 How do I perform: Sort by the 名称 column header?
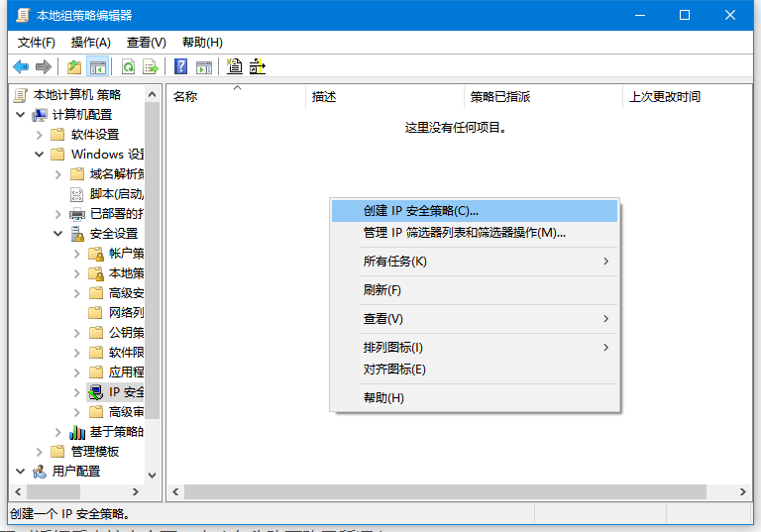[x=237, y=97]
